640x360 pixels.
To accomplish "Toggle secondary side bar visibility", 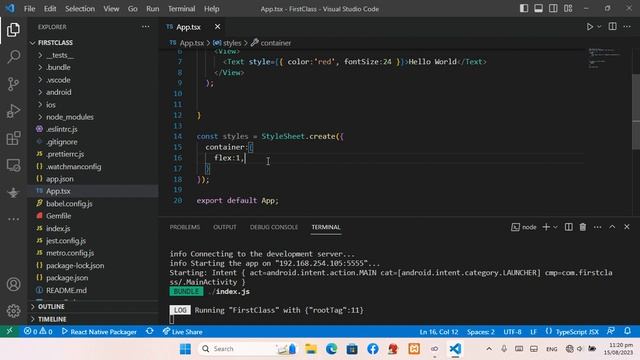I will pos(553,9).
